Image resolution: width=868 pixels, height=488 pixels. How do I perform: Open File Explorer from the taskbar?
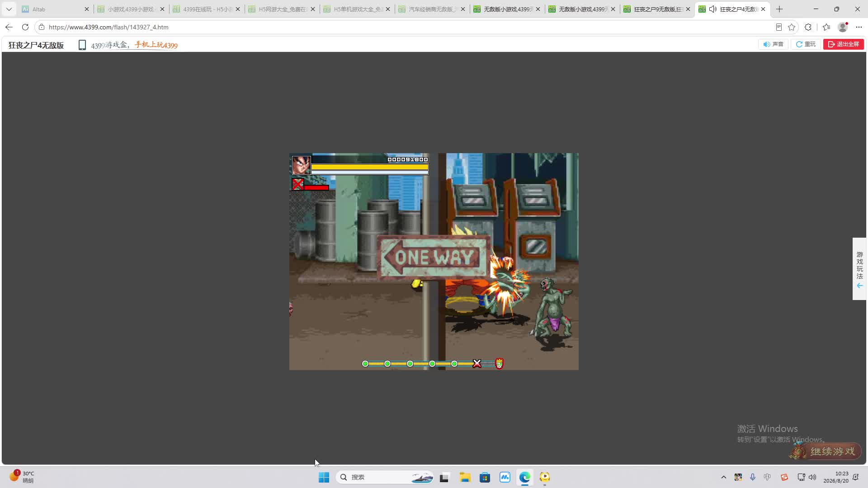(465, 477)
